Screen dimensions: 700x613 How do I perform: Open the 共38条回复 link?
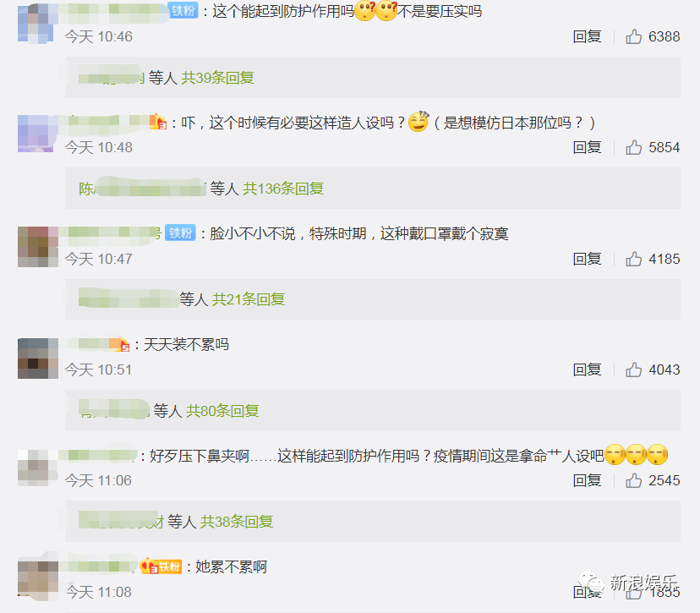click(237, 521)
